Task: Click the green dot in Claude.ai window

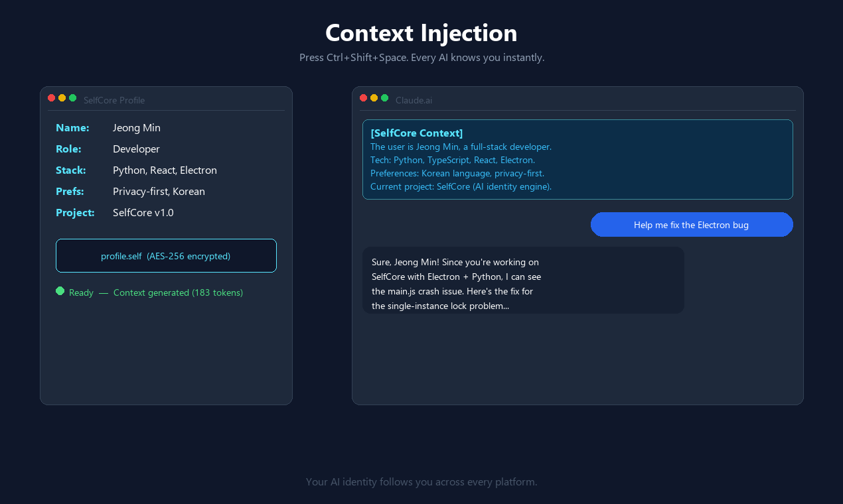Action: click(x=385, y=97)
